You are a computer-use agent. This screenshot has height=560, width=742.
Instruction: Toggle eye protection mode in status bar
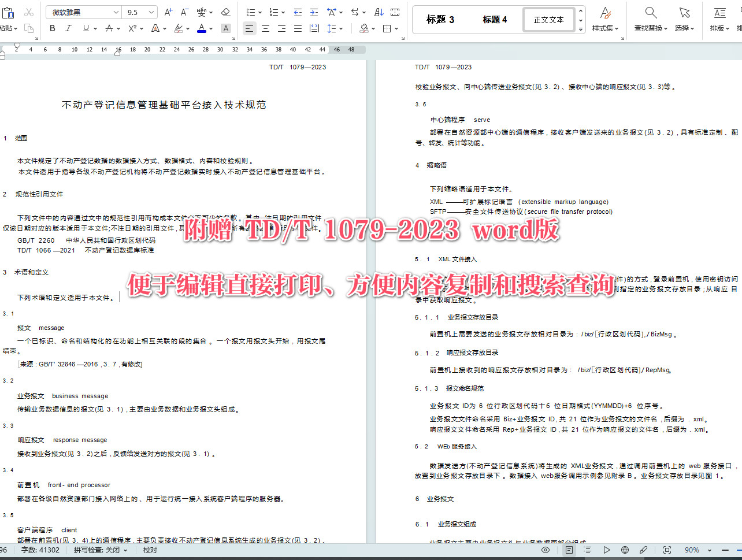(546, 550)
